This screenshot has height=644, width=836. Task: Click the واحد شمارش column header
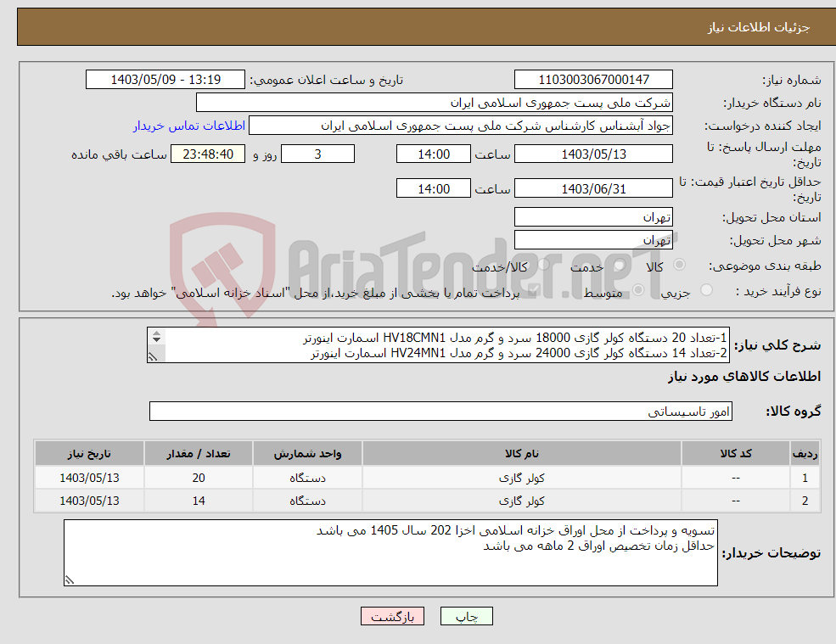307,453
